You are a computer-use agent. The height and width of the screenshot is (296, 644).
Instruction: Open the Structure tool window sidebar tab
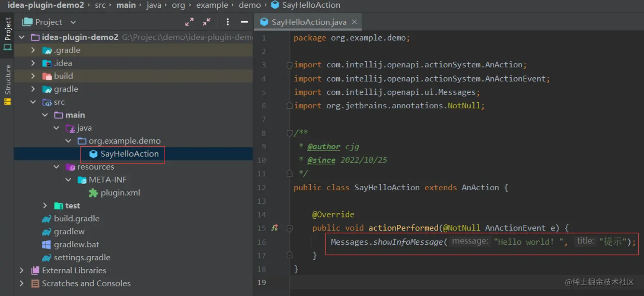pos(7,85)
